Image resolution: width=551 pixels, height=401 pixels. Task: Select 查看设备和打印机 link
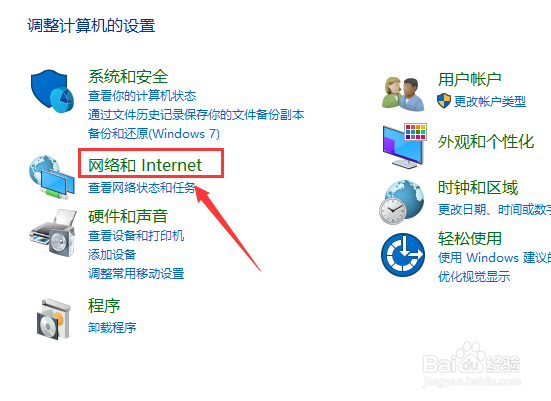coord(136,235)
